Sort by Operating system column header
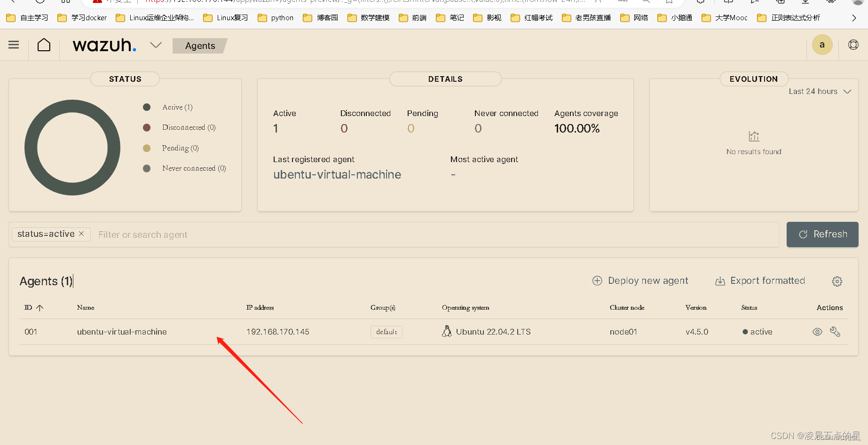This screenshot has width=868, height=445. [x=466, y=307]
